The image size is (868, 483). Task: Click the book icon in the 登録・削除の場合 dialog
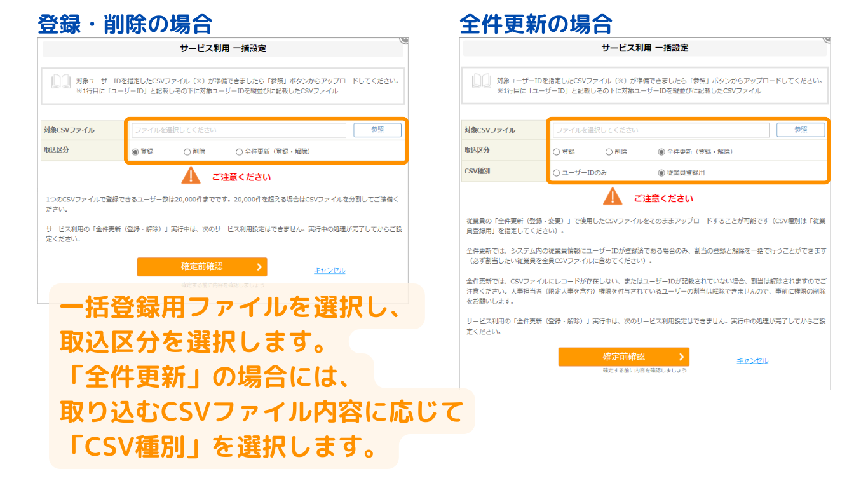[x=61, y=81]
